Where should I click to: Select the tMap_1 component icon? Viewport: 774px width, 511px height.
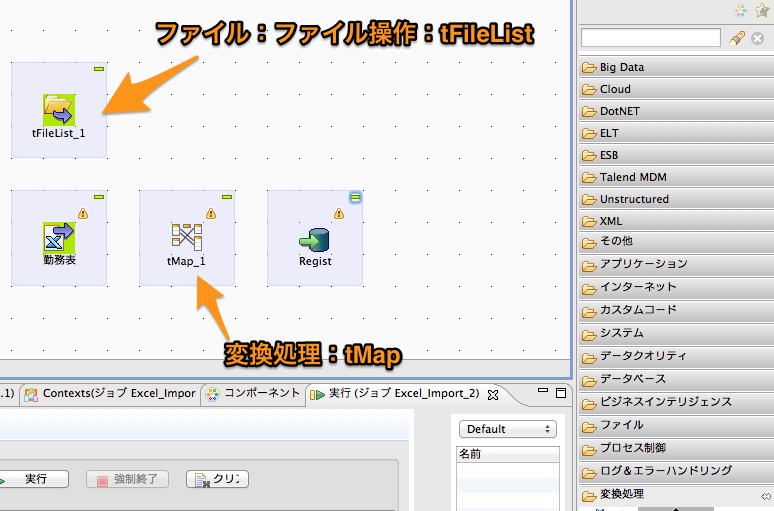(187, 236)
